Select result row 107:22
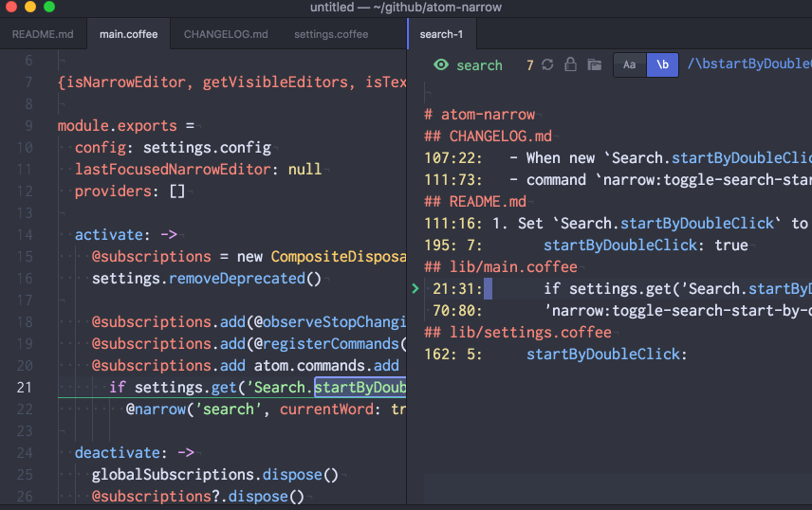Image resolution: width=812 pixels, height=510 pixels. pos(618,158)
